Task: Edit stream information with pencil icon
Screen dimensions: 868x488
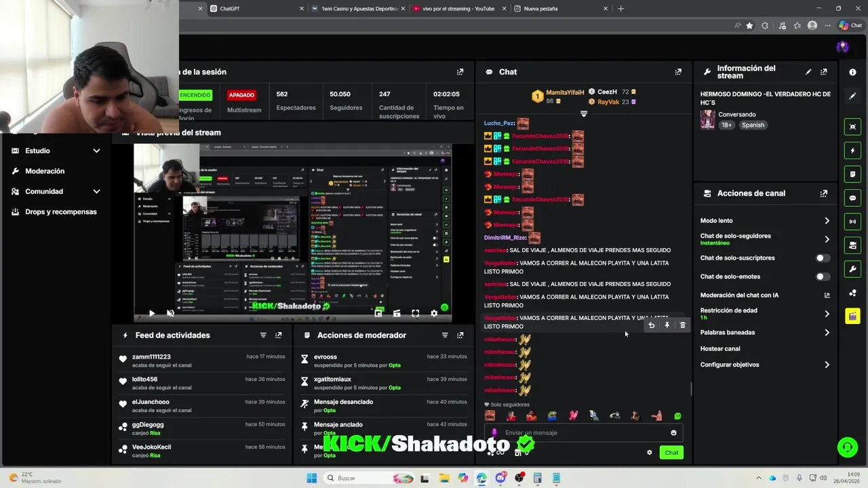Action: point(808,72)
